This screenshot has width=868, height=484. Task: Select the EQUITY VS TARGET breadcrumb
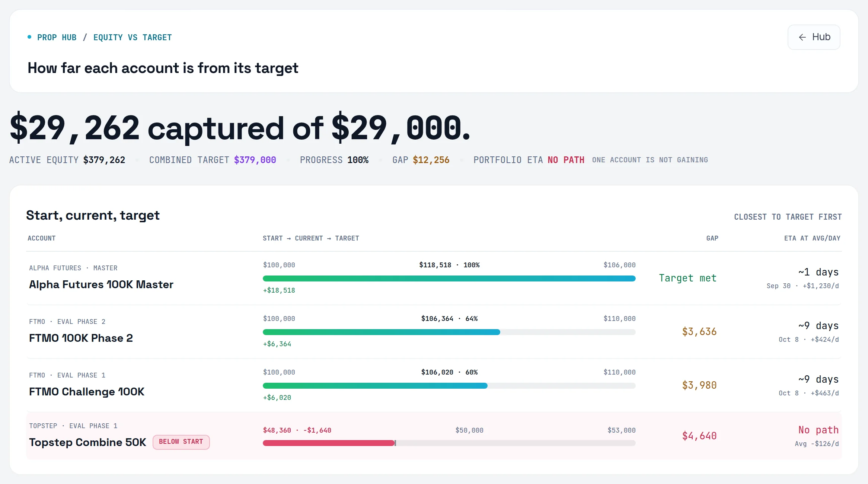pos(133,38)
